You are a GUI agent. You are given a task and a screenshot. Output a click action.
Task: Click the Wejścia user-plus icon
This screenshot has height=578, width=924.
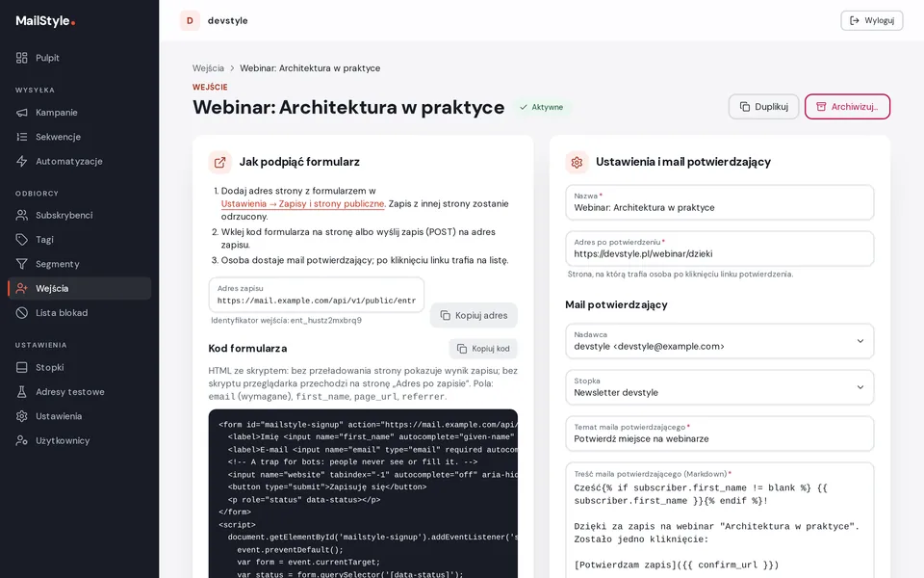tap(22, 288)
